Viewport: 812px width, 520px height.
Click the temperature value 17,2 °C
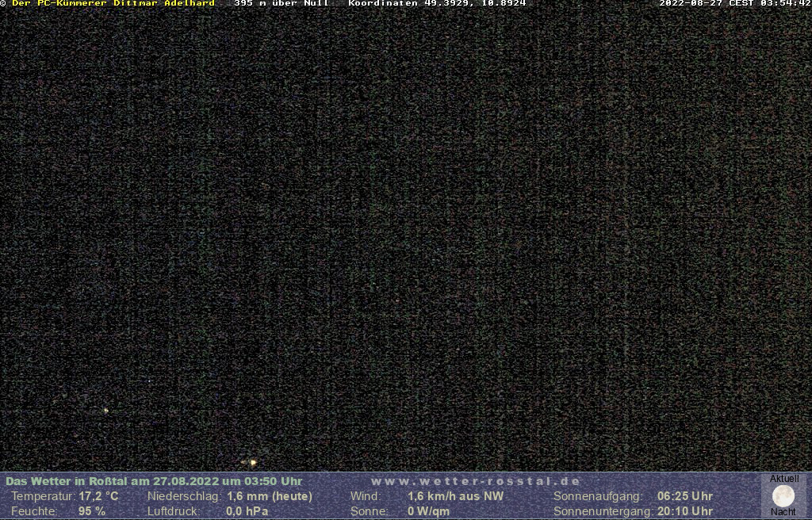pyautogui.click(x=98, y=496)
